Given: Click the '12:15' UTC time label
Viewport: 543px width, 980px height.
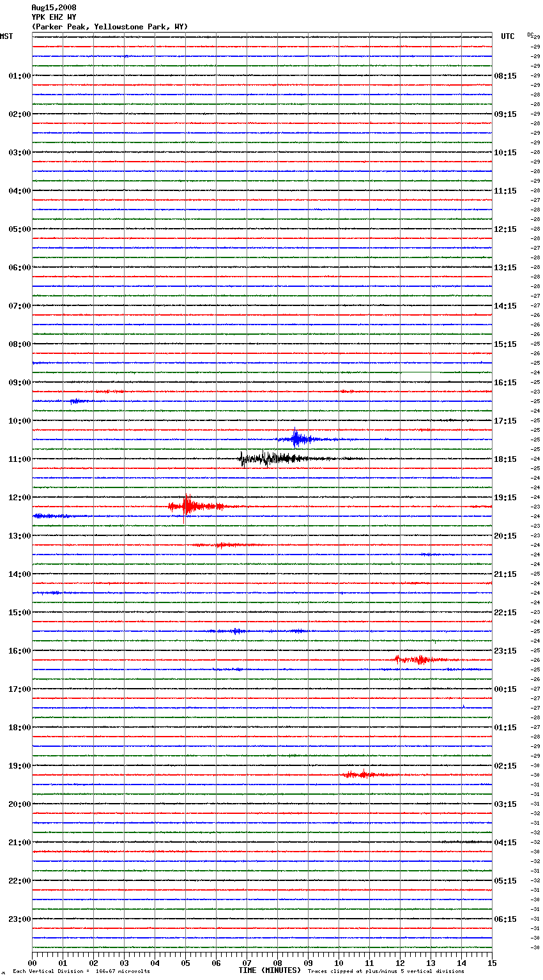Looking at the screenshot, I should [505, 229].
